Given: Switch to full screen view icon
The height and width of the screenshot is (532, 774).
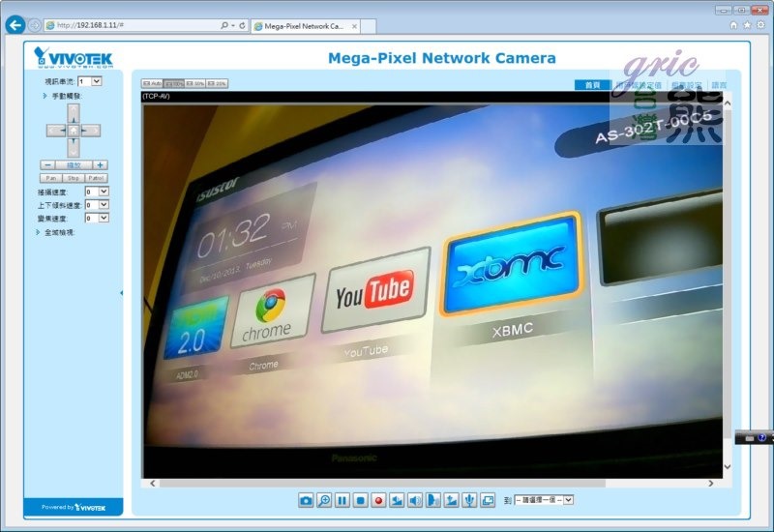Looking at the screenshot, I should tap(488, 500).
